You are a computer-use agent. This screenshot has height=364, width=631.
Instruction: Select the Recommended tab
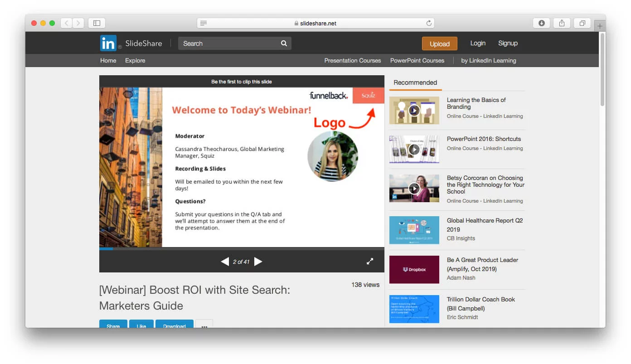(415, 83)
